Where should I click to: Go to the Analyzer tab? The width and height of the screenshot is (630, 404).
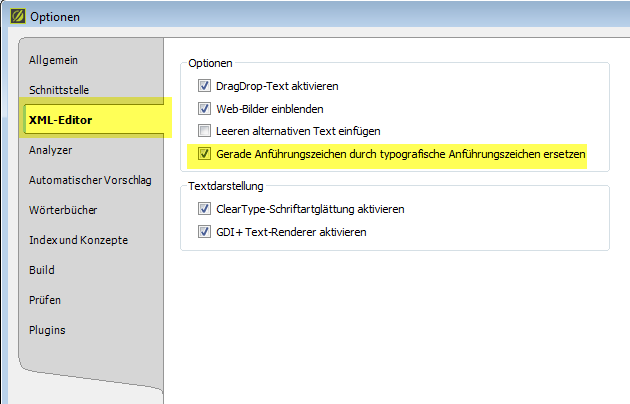tap(51, 150)
